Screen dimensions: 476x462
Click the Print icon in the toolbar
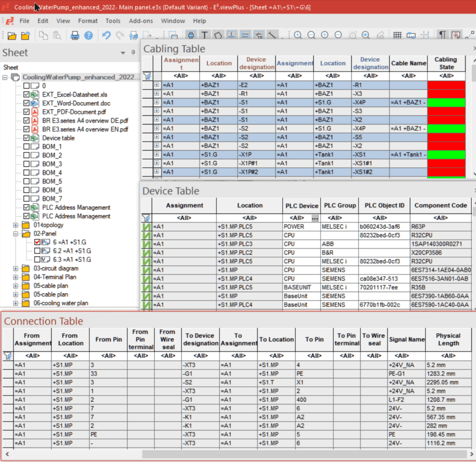pos(74,35)
